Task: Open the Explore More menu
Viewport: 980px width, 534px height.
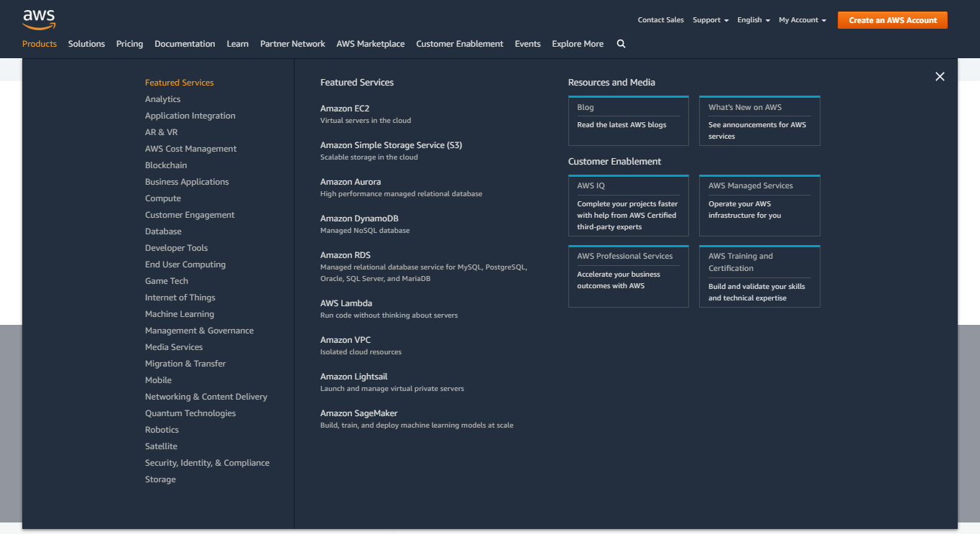Action: (x=578, y=44)
